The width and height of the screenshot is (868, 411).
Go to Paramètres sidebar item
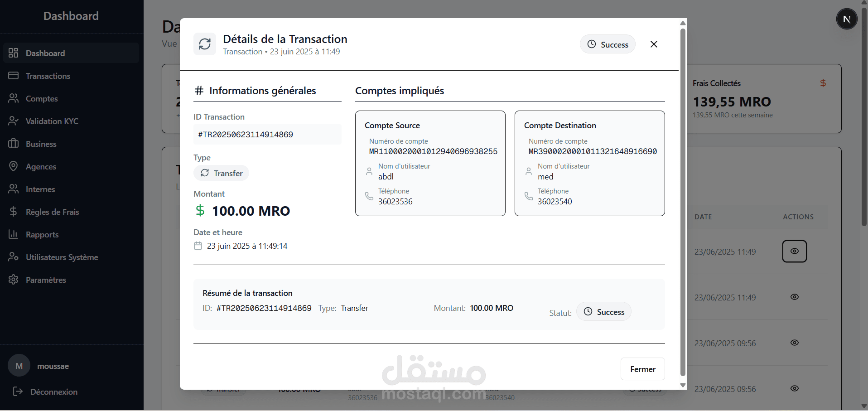[x=71, y=280]
